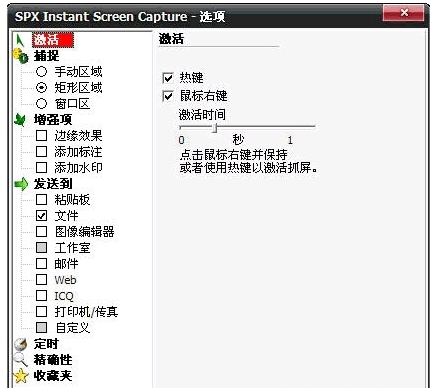Click the 秒 unit label under slider
The width and height of the screenshot is (430, 388).
click(238, 139)
